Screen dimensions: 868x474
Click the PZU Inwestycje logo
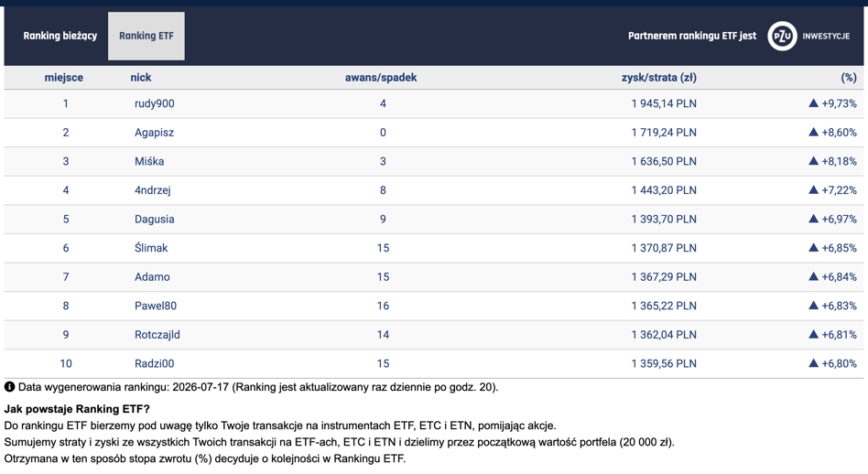click(x=808, y=36)
